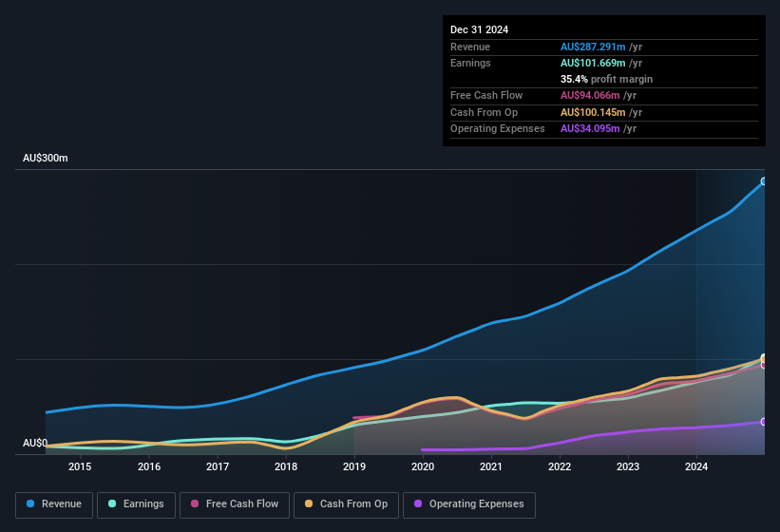Click the 2019 x-axis label
780x532 pixels.
click(354, 466)
